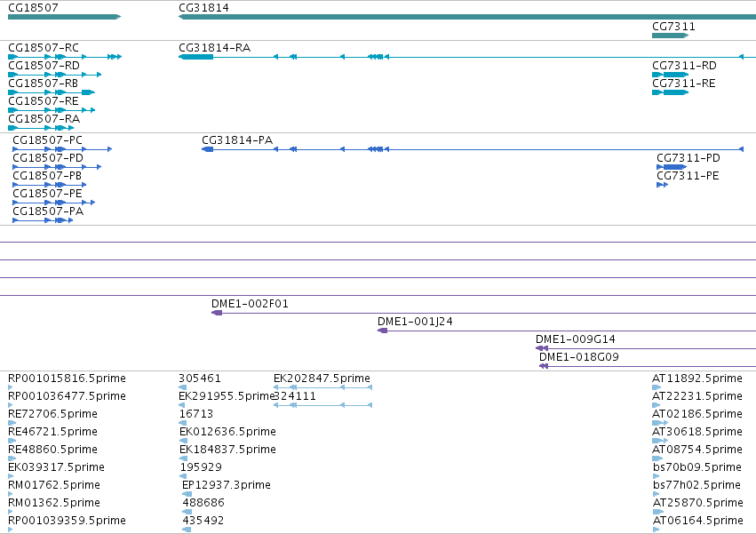Click the DME1-001J24 clone label

(x=415, y=322)
